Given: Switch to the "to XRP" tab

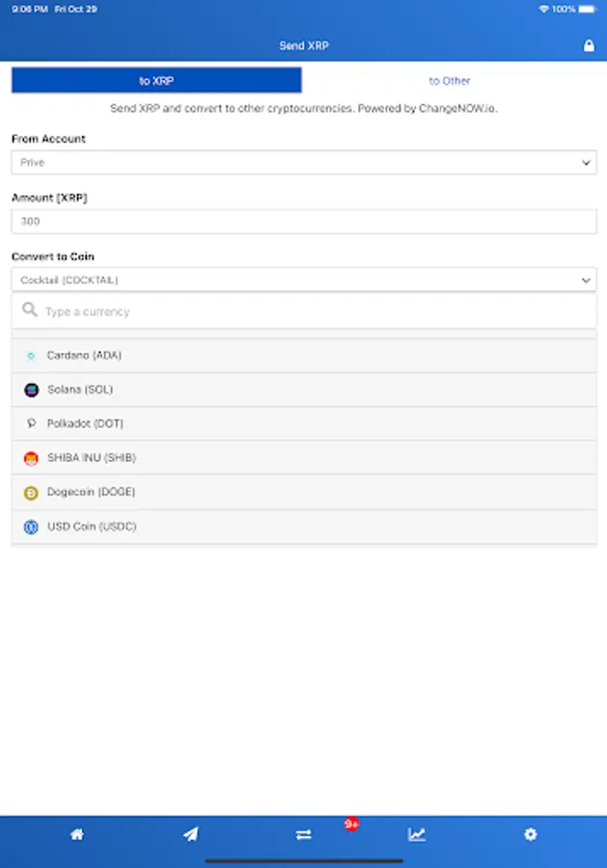Looking at the screenshot, I should 156,80.
